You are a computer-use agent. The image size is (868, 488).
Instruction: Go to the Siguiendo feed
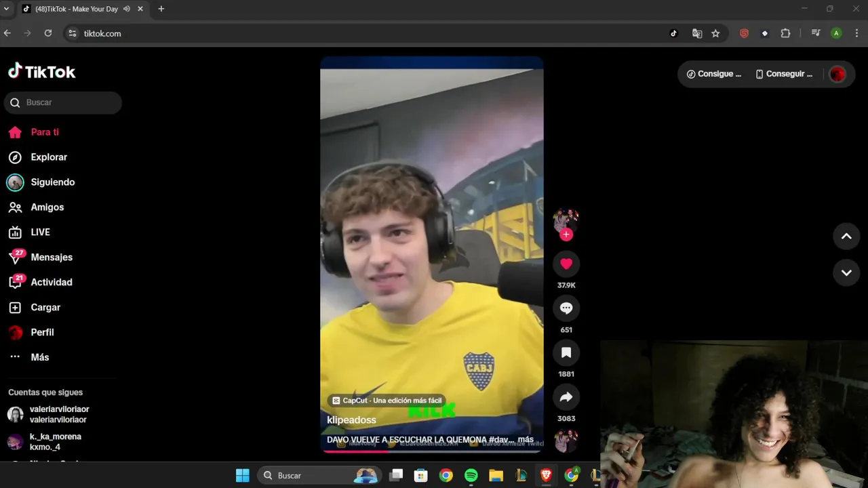53,182
